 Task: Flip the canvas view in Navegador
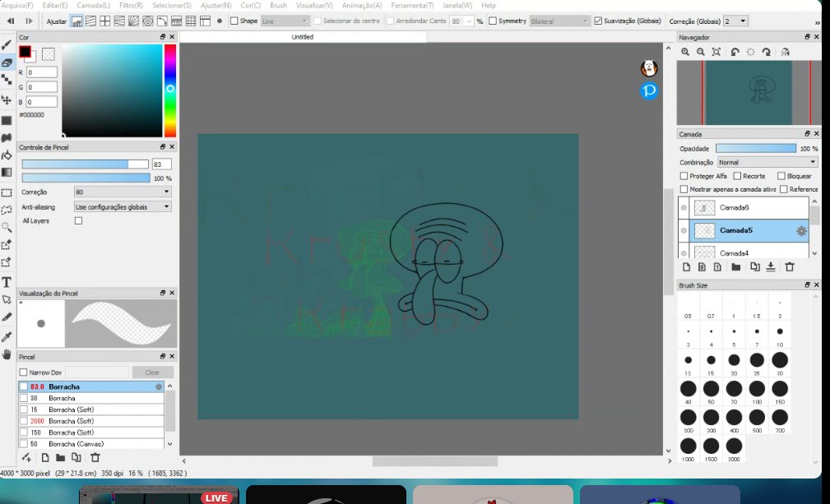tap(785, 52)
